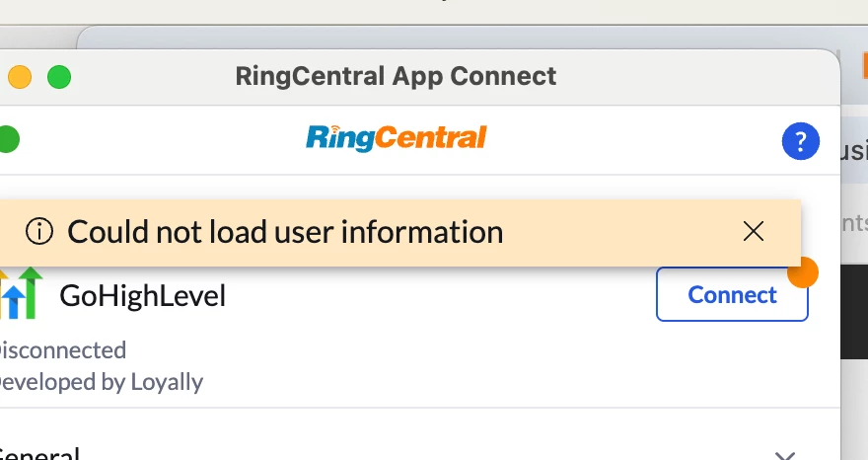Click the dark panel behind the window
Screen dimensions: 868x460
point(854,312)
